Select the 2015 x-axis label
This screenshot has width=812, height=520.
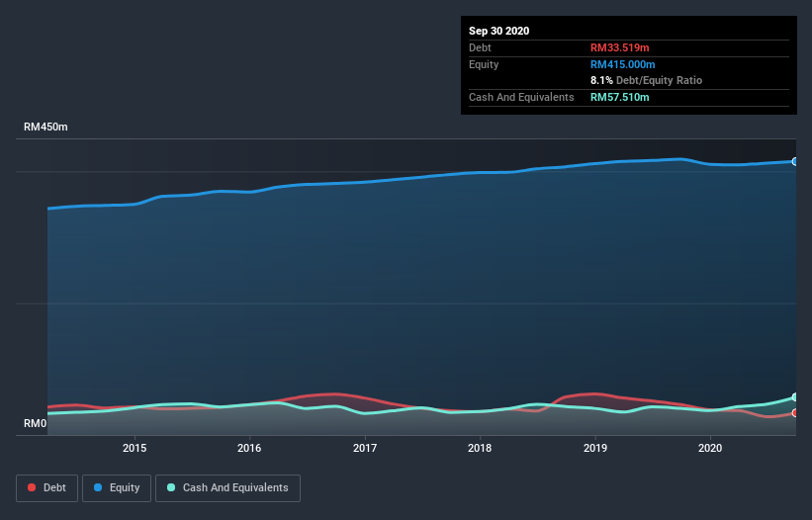[x=135, y=448]
